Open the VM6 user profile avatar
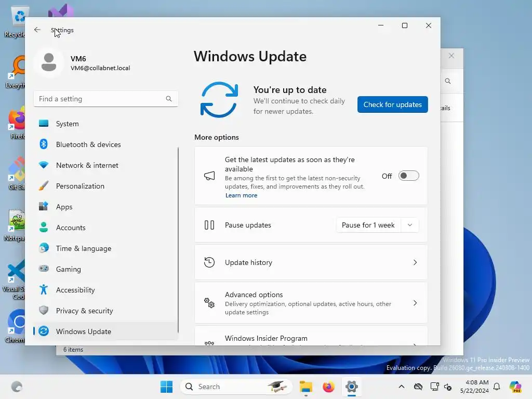The image size is (532, 399). tap(49, 62)
